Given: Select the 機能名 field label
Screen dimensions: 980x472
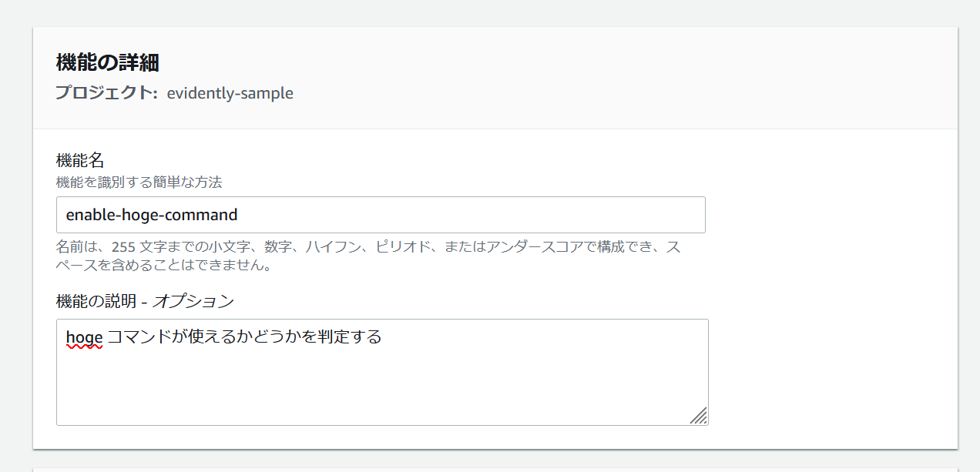Looking at the screenshot, I should click(80, 160).
